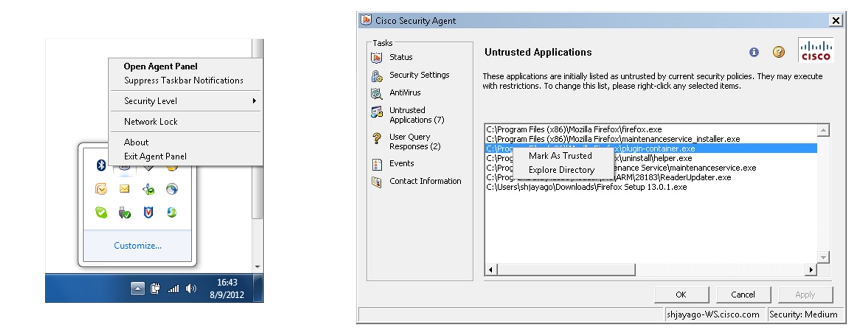Image resolution: width=868 pixels, height=336 pixels.
Task: Click the Bluetooth-style sync icon with green check
Action: pos(148,189)
